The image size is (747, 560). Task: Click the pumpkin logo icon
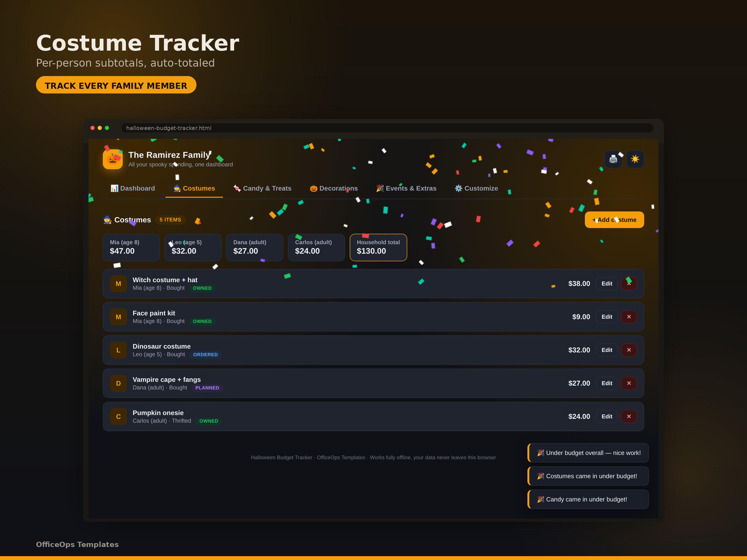coord(112,159)
